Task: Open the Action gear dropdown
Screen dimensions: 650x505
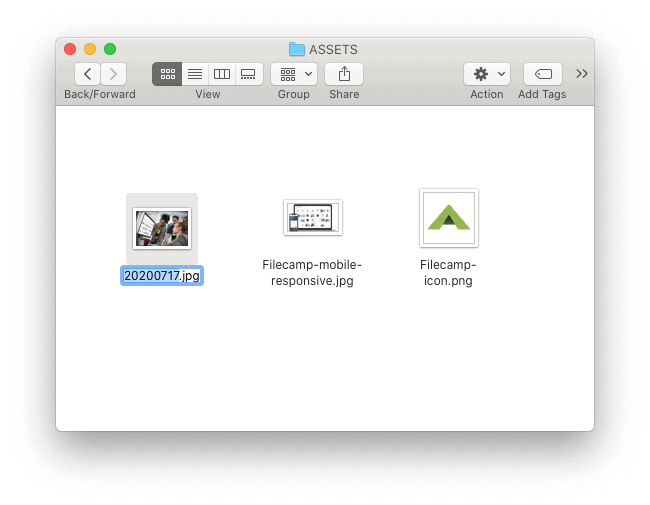Action: point(487,74)
